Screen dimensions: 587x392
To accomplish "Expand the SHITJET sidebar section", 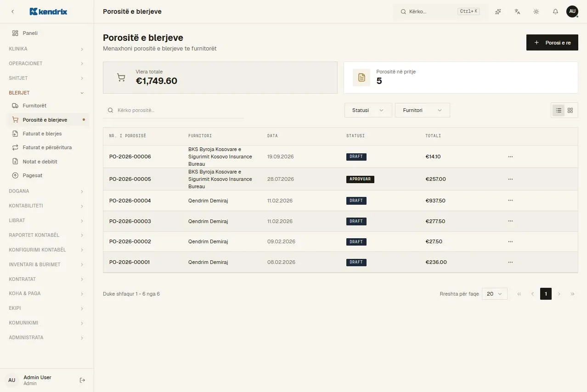I will click(x=47, y=78).
